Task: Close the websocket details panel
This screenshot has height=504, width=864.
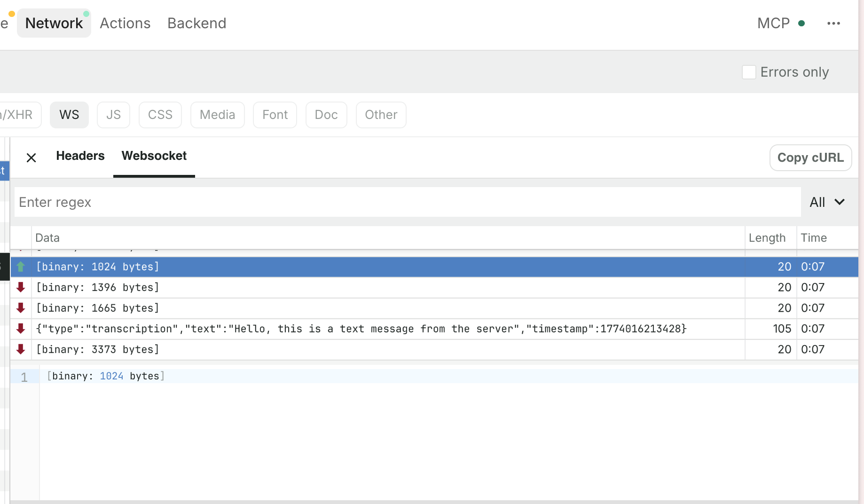Action: coord(31,157)
